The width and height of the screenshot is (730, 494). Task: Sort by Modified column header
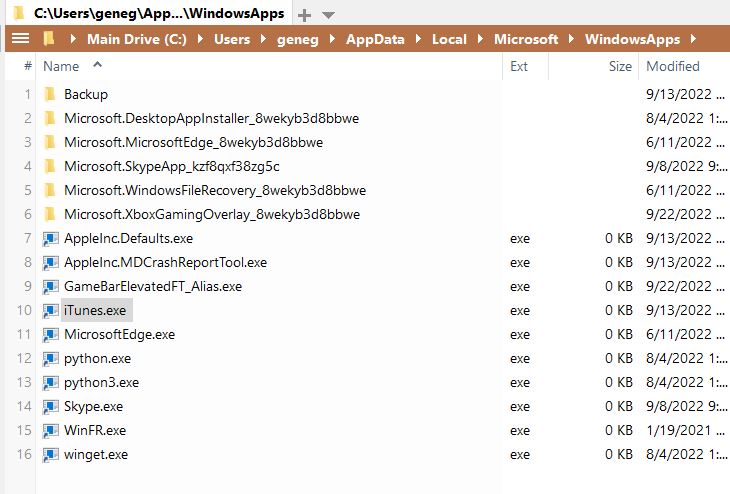(673, 66)
